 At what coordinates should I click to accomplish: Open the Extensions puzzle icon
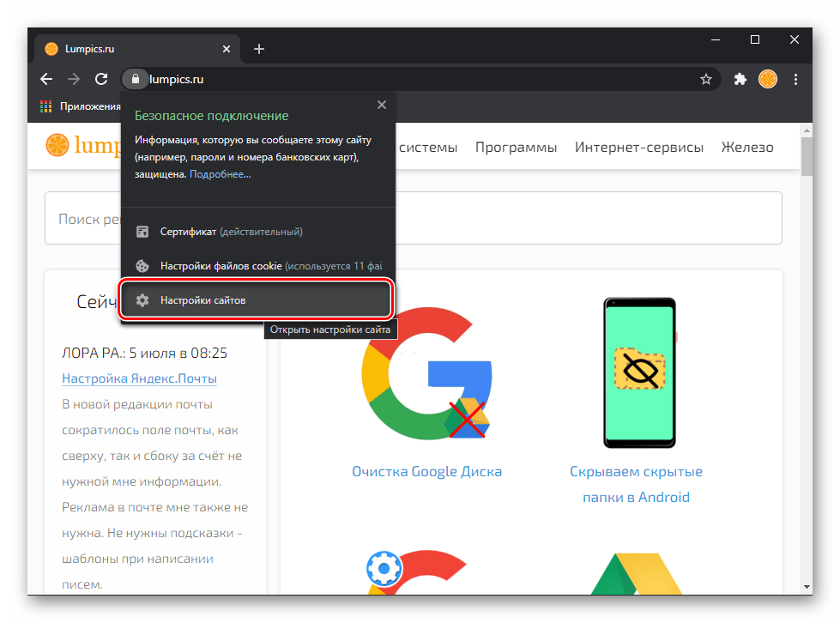pos(740,79)
